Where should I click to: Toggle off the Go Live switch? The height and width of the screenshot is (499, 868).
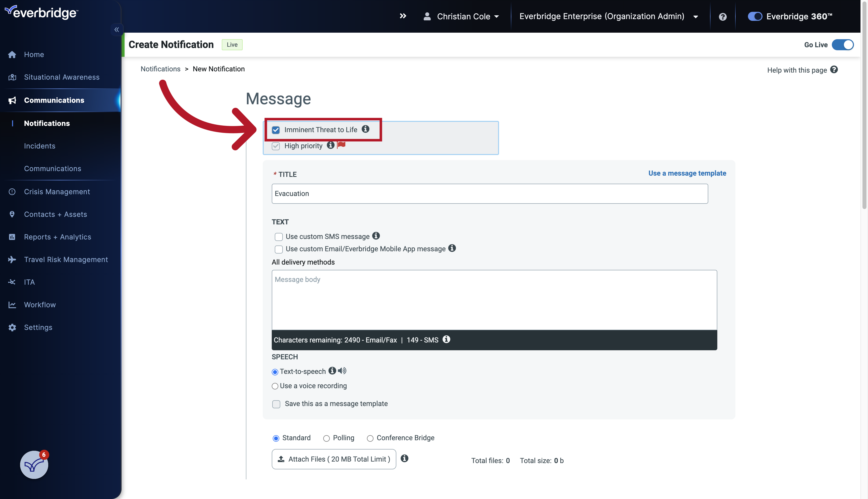843,44
